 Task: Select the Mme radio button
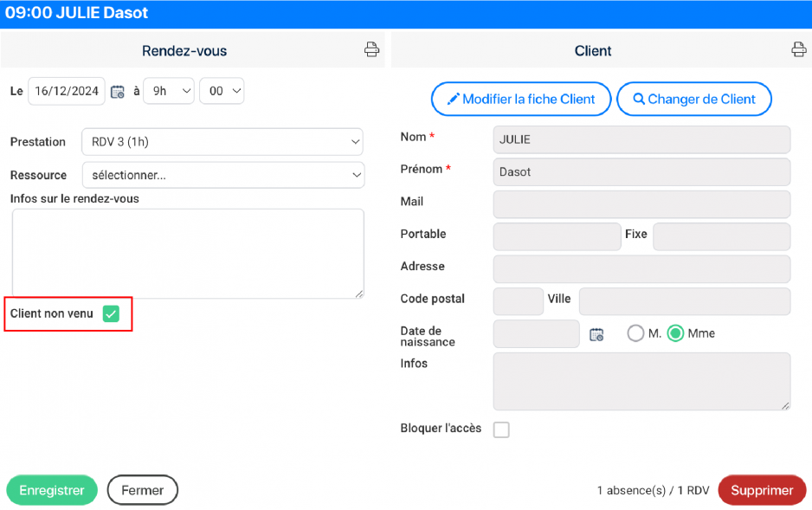(676, 332)
